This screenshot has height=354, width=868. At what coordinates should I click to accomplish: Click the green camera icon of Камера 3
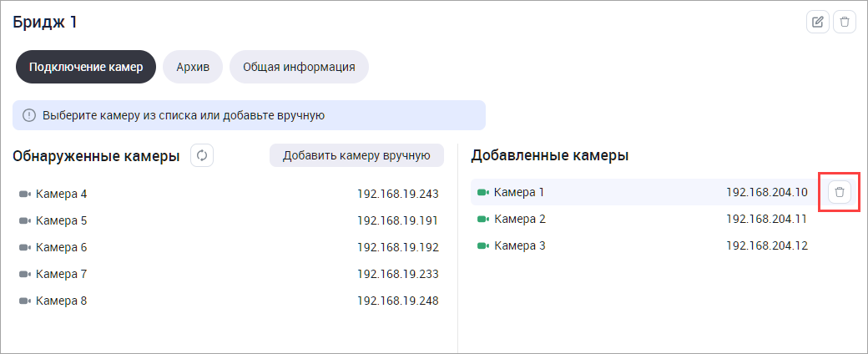[482, 245]
